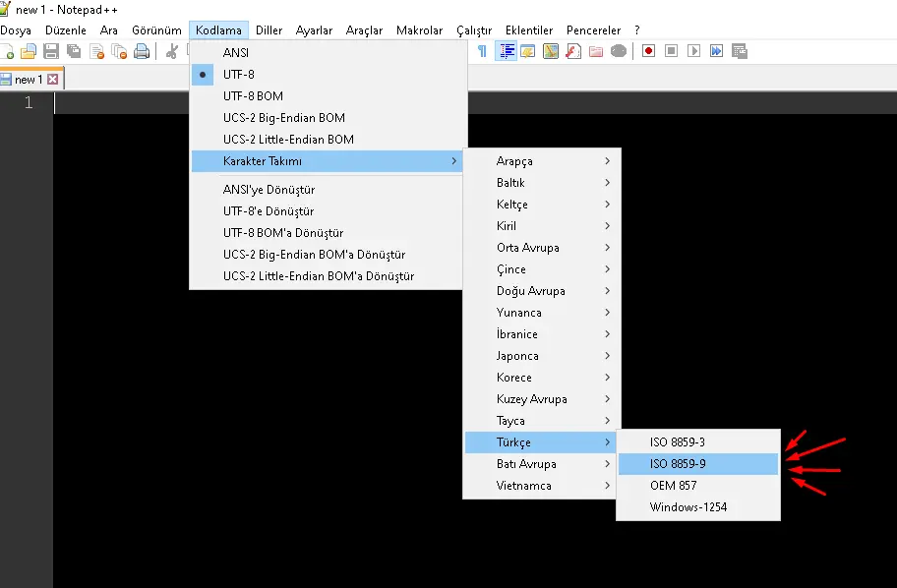Open the ? help menu

point(636,30)
